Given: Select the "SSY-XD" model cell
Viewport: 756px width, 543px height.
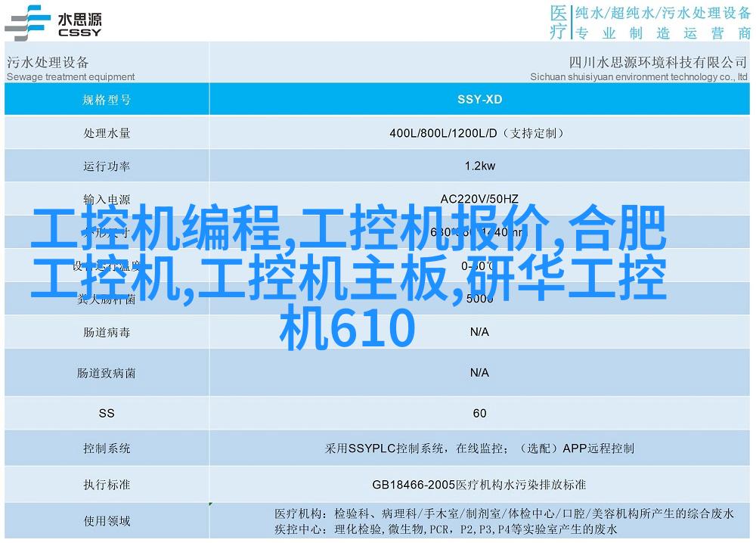Looking at the screenshot, I should click(480, 99).
